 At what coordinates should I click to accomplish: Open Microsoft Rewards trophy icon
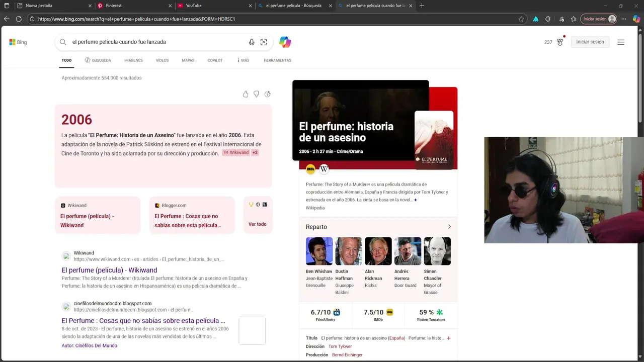(x=560, y=42)
